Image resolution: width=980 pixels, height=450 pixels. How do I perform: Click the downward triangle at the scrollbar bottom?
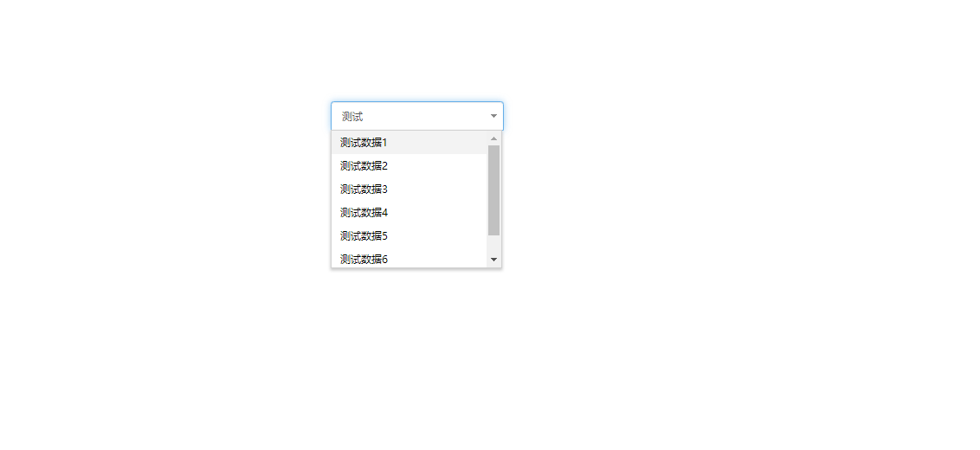coord(493,260)
